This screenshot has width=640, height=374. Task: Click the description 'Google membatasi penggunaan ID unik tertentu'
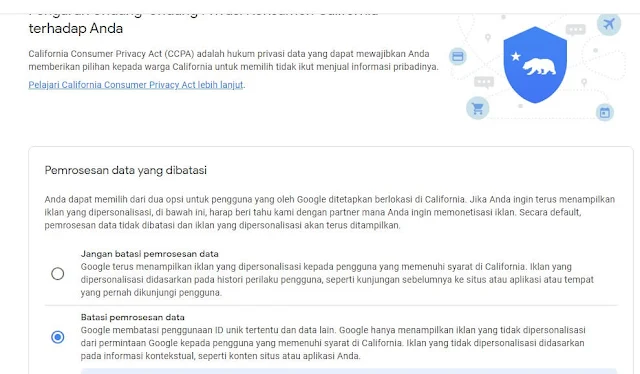333,343
